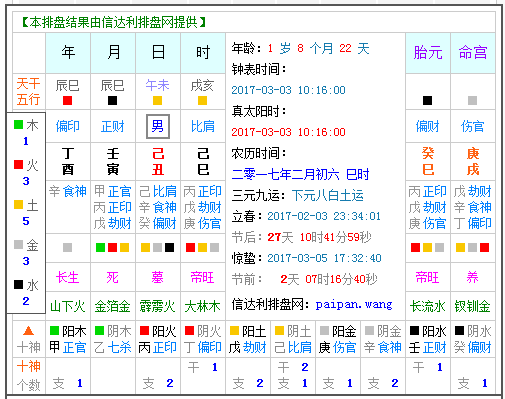
Task: Click the 午未 label in the day column
Action: (157, 85)
